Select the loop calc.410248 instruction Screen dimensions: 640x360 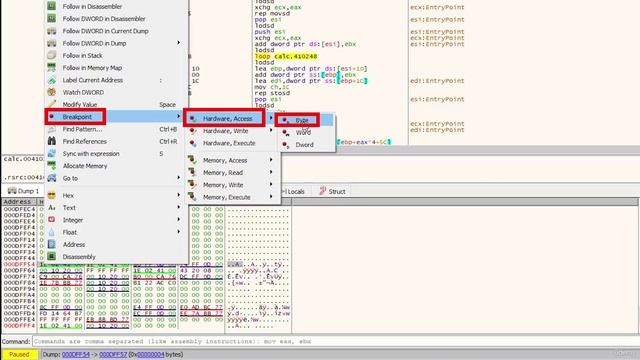(286, 56)
